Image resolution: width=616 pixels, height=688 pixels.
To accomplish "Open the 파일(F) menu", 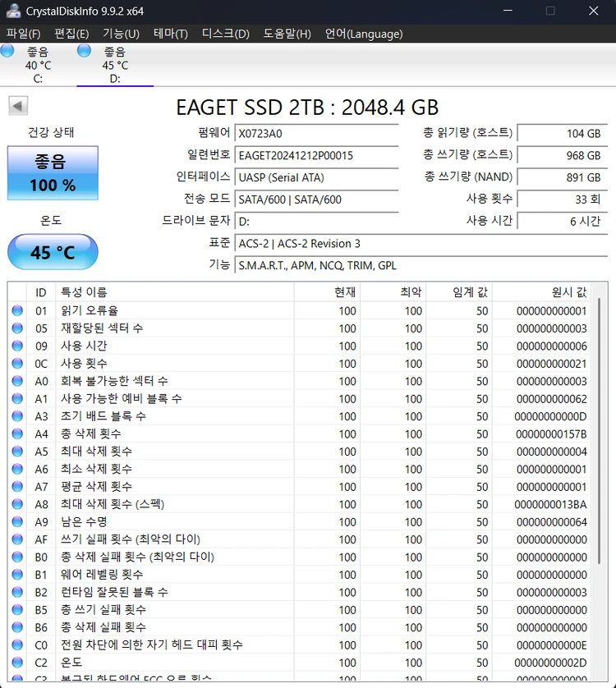I will click(x=23, y=34).
